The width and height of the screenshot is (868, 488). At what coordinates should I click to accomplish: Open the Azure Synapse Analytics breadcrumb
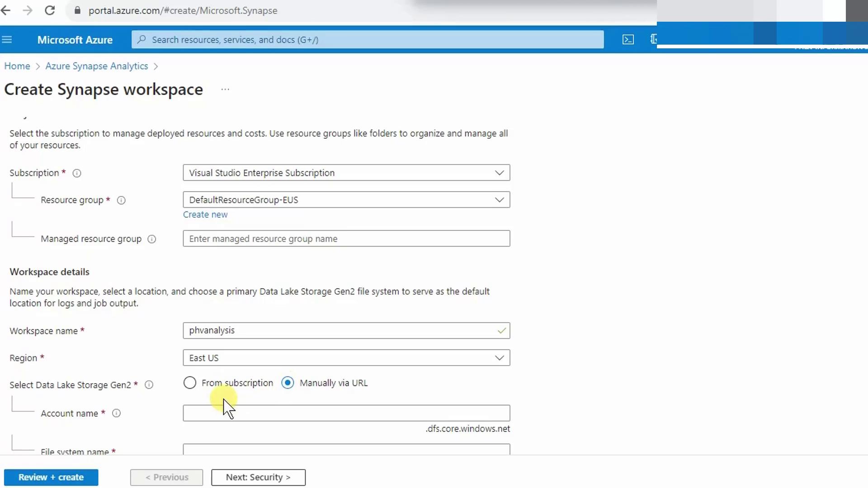coord(96,66)
